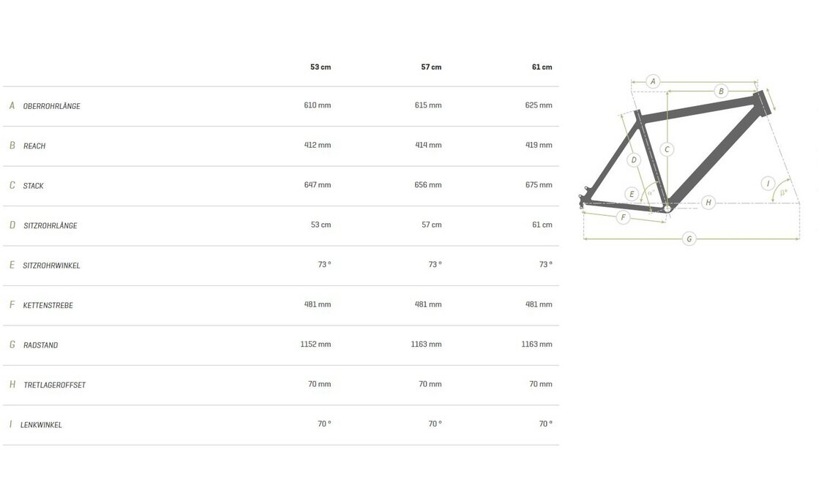
Task: Click the Sitzrohrwinkel row label
Action: (x=51, y=266)
